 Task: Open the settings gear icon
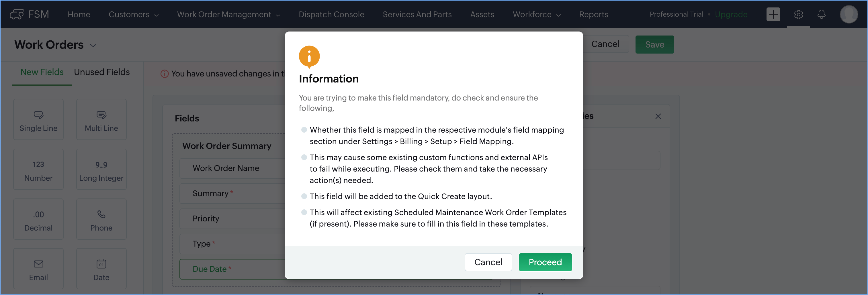(798, 15)
